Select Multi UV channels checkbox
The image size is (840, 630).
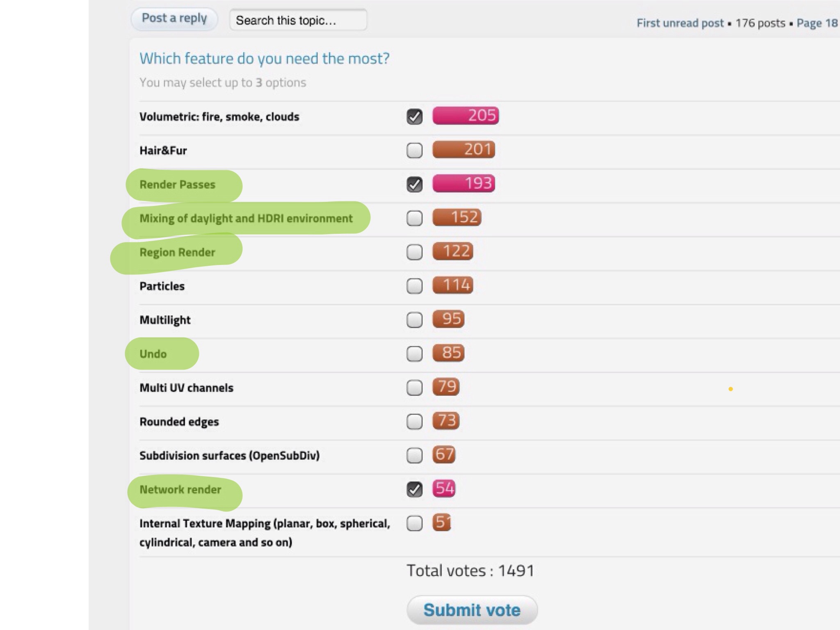tap(414, 388)
